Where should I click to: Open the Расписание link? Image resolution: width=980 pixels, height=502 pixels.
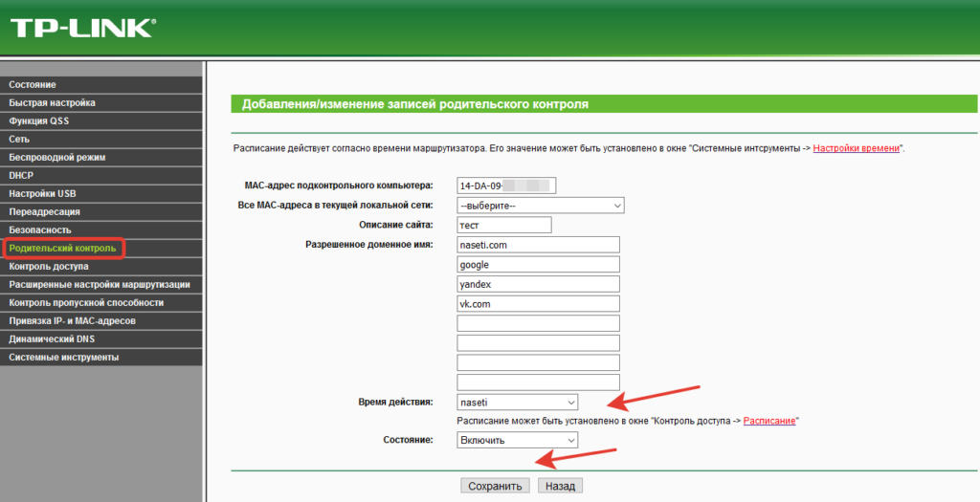769,421
